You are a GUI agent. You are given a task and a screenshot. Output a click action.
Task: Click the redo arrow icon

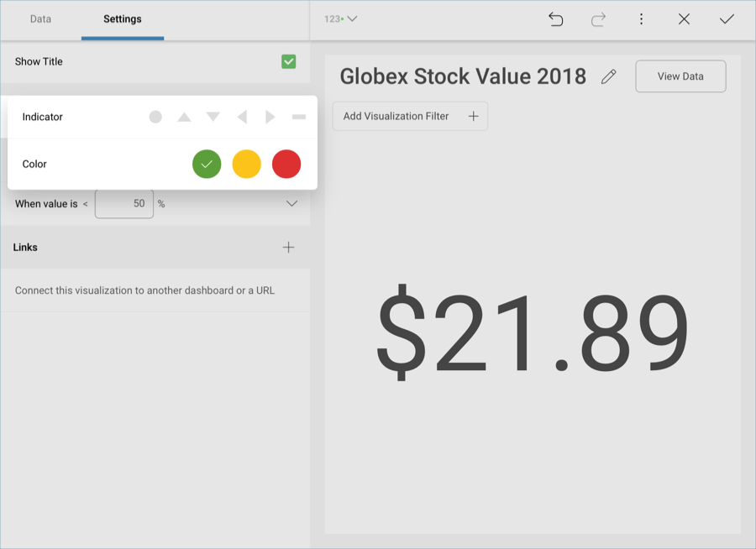[598, 19]
